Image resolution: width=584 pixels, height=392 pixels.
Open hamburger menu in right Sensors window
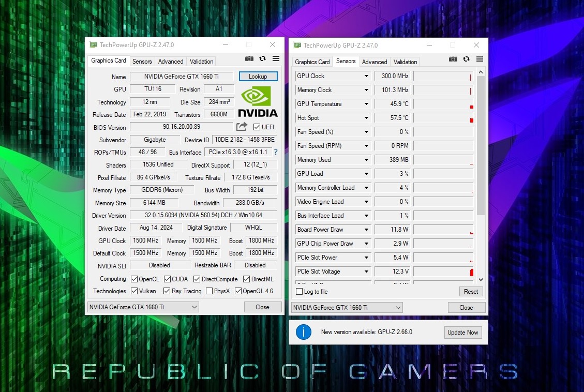tap(480, 59)
